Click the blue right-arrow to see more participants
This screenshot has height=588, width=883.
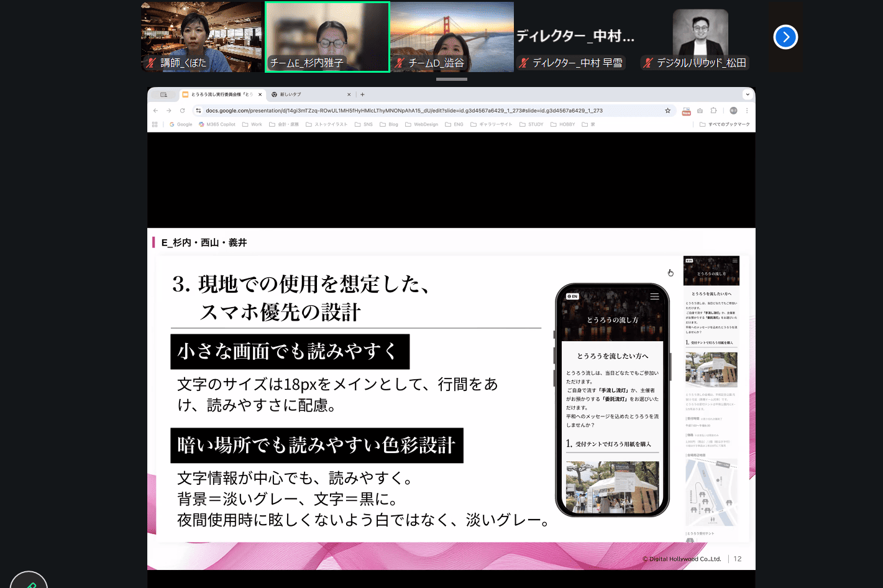[x=785, y=37]
